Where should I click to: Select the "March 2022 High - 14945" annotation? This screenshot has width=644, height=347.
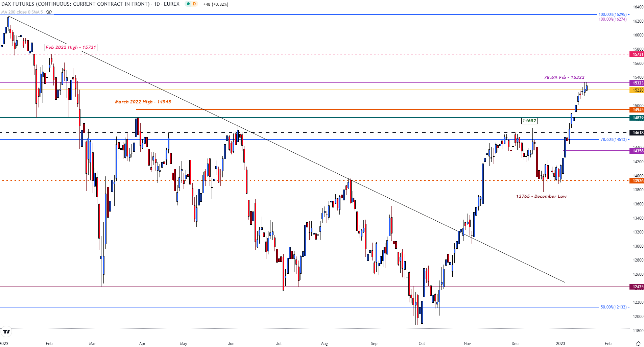[143, 102]
